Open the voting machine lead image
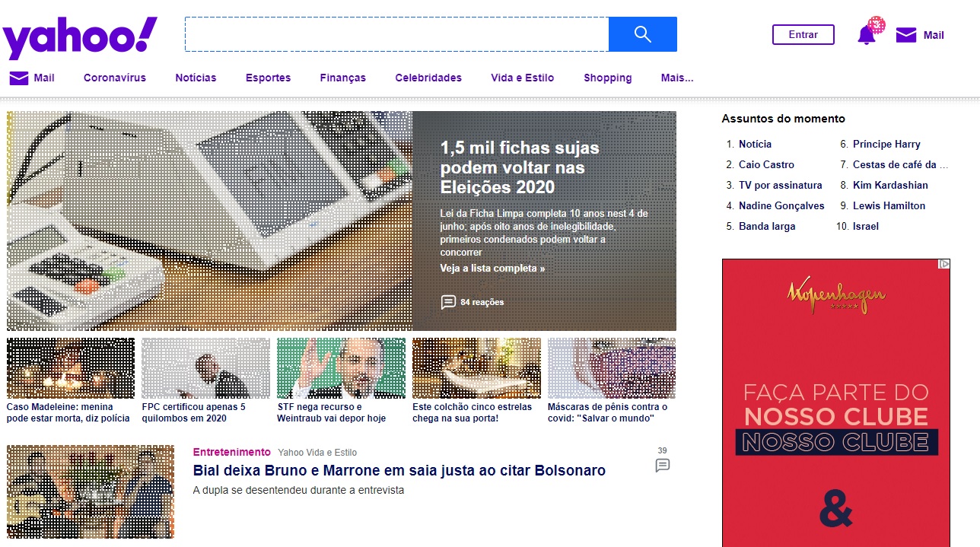980x547 pixels. tap(209, 221)
